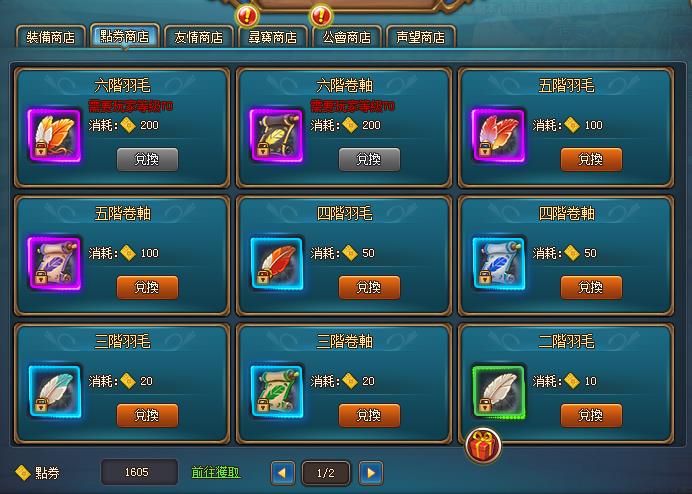Screen dimensions: 692x494
Task: Select the 三階卷軸 green scroll icon
Action: tap(276, 392)
